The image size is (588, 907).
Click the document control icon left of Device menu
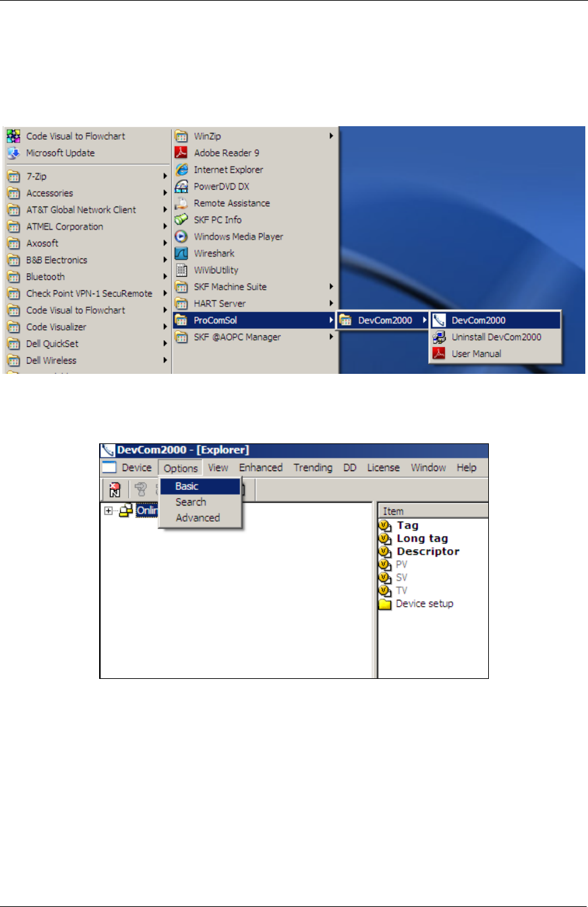[109, 468]
